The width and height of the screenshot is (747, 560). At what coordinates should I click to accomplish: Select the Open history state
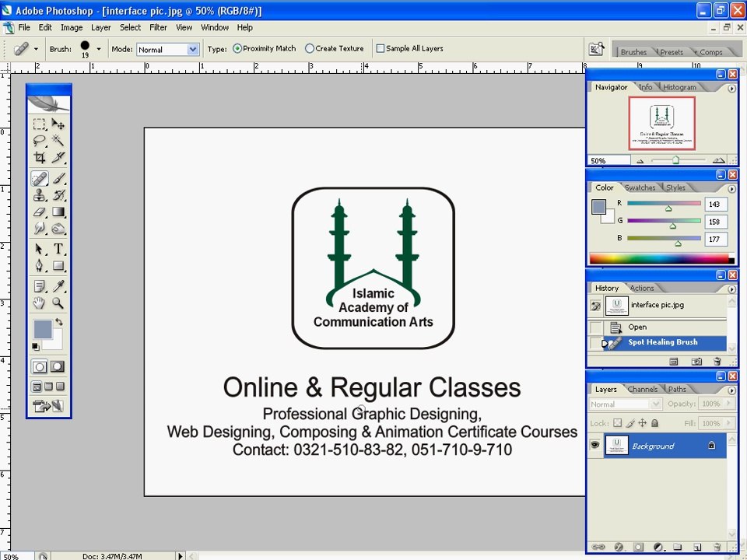click(x=665, y=327)
